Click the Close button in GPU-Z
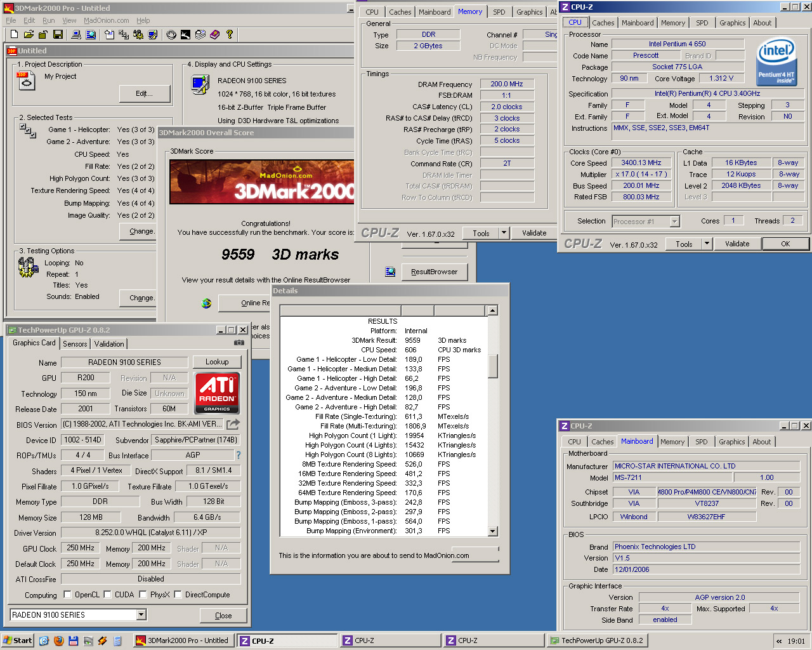The height and width of the screenshot is (650, 812). point(223,616)
